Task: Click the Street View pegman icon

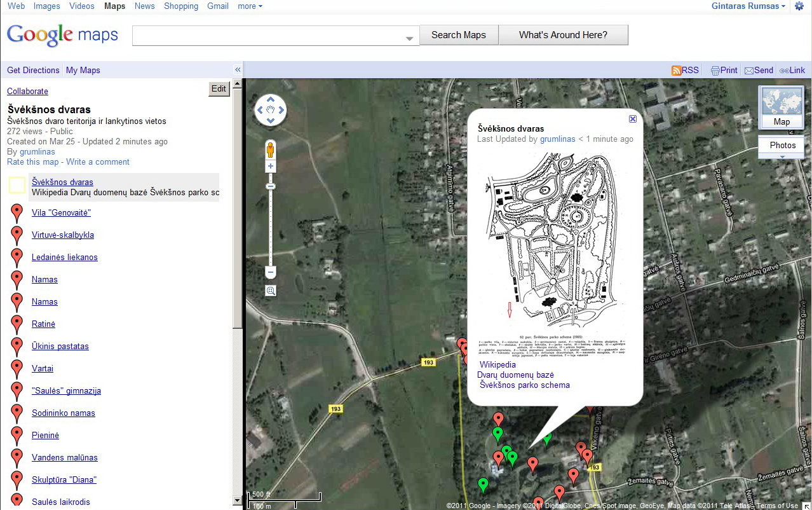Action: pyautogui.click(x=271, y=150)
